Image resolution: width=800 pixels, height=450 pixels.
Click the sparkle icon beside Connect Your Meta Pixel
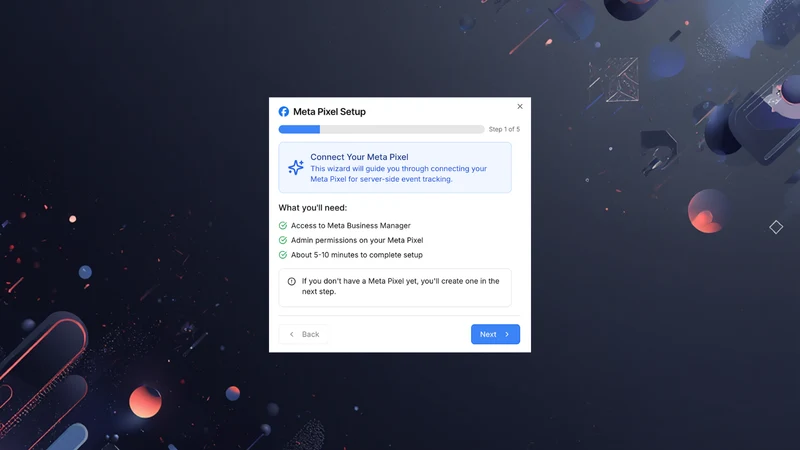tap(296, 167)
